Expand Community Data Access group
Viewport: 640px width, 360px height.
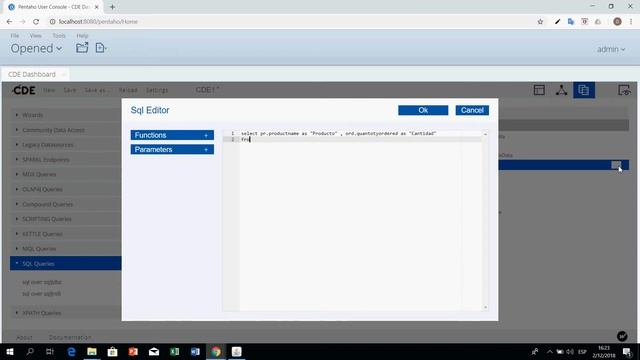pos(65,130)
